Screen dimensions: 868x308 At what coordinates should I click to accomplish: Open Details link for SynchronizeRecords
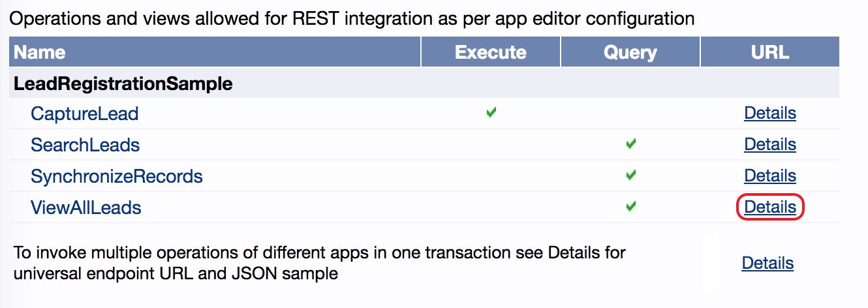point(769,176)
